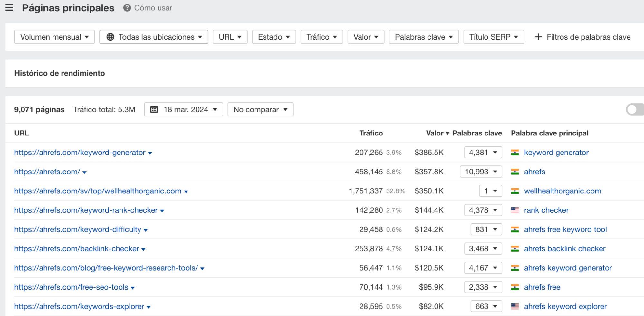Click the wellhealthorganic.com keyword link

562,191
